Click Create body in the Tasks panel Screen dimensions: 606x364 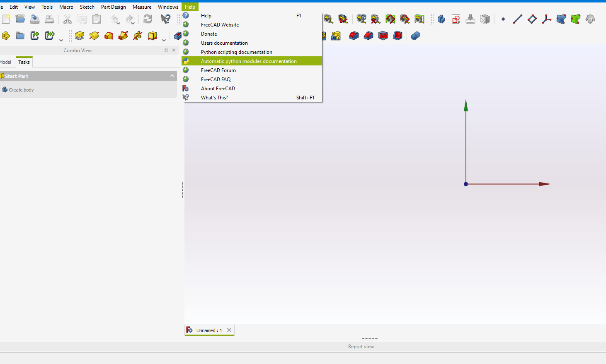coord(21,90)
